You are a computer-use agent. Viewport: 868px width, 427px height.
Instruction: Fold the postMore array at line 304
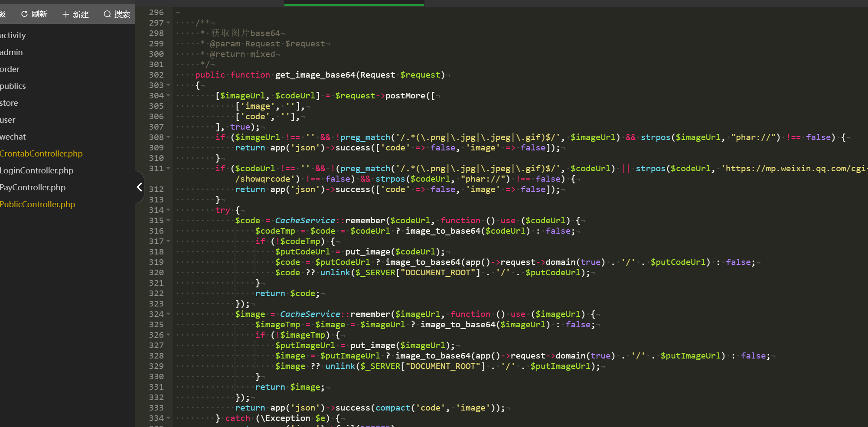pyautogui.click(x=168, y=95)
